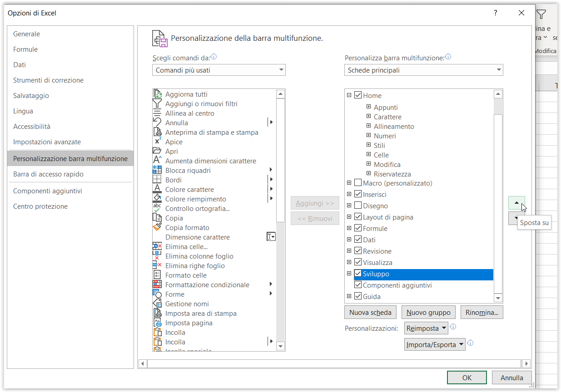The height and width of the screenshot is (392, 561).
Task: Click the Controllo ortografia icon
Action: [157, 208]
